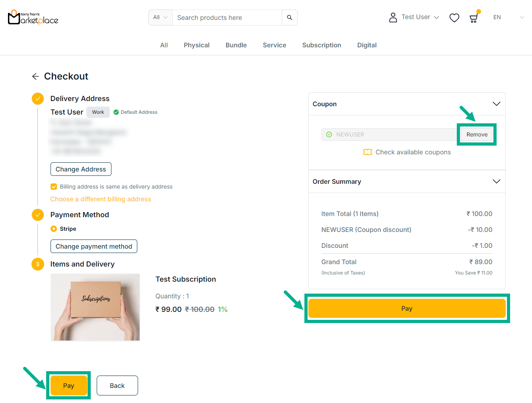Go back using the Checkout arrow
The height and width of the screenshot is (403, 532).
point(35,76)
